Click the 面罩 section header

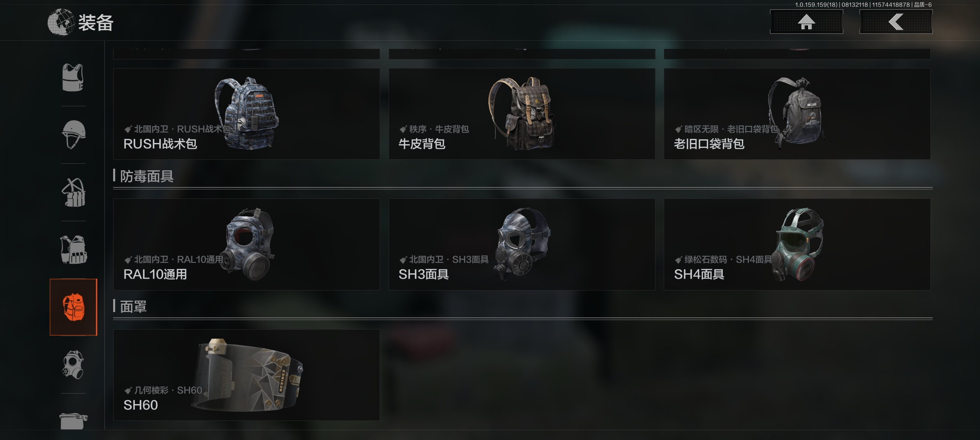click(x=133, y=306)
